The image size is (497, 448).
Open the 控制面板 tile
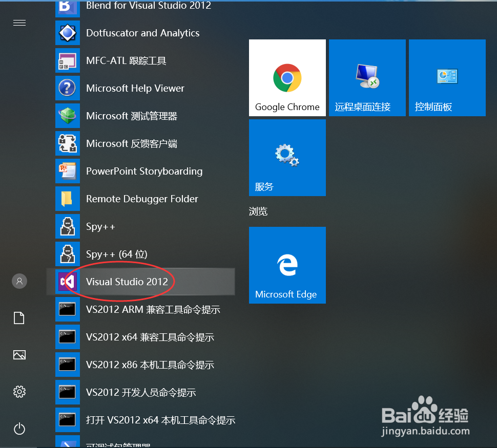click(x=447, y=78)
